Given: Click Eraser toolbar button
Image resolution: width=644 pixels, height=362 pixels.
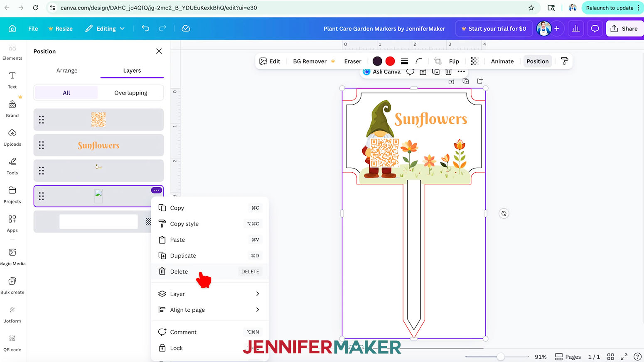Looking at the screenshot, I should [x=353, y=61].
